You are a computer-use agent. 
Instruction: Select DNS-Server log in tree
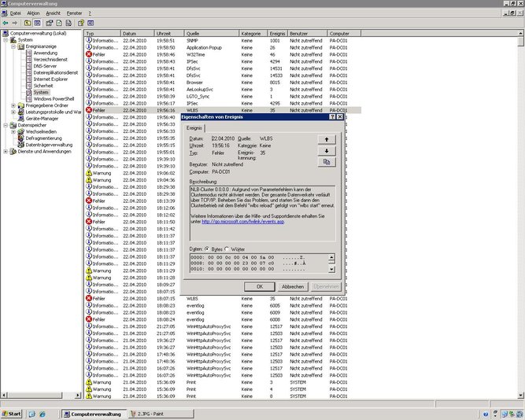point(45,66)
